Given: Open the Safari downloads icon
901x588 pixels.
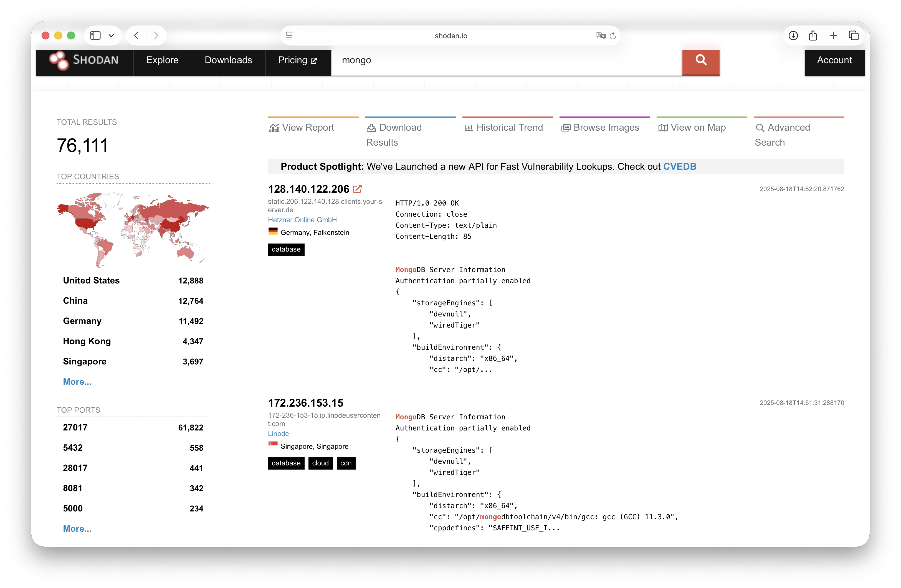Looking at the screenshot, I should point(793,36).
